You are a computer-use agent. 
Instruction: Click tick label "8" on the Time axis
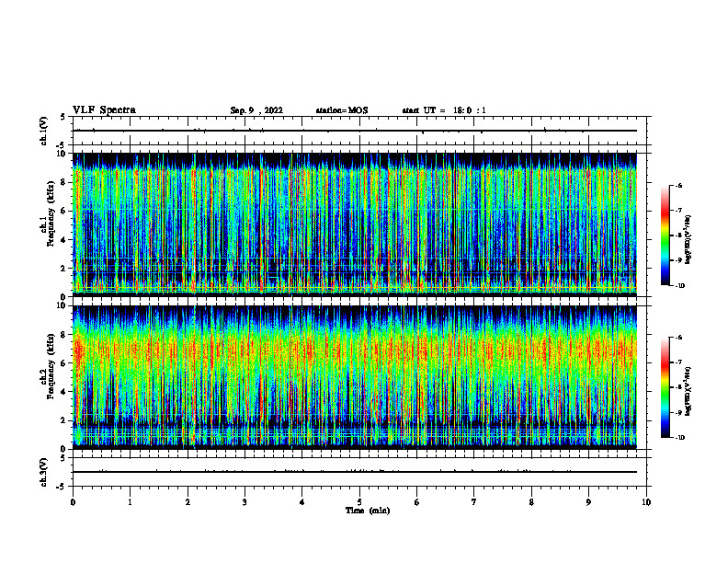[531, 502]
